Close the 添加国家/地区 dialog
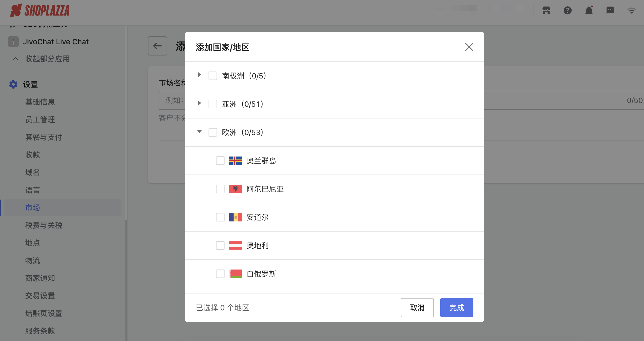This screenshot has width=644, height=341. 469,47
